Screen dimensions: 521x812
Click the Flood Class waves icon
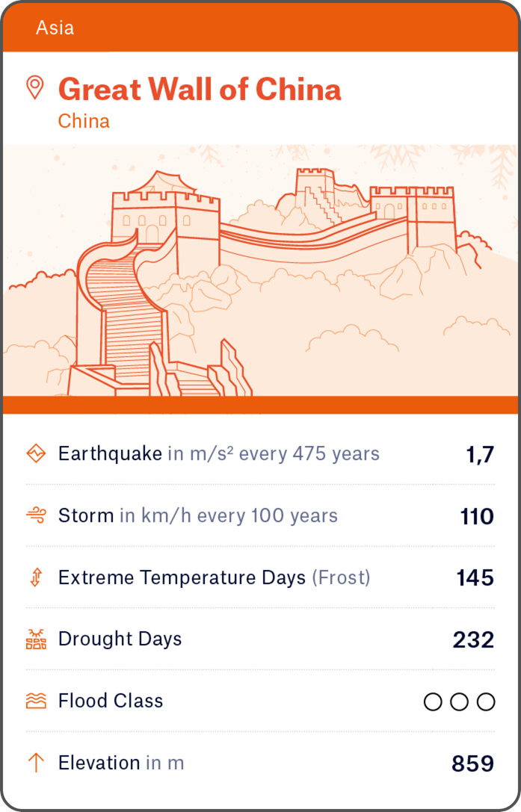(x=36, y=701)
